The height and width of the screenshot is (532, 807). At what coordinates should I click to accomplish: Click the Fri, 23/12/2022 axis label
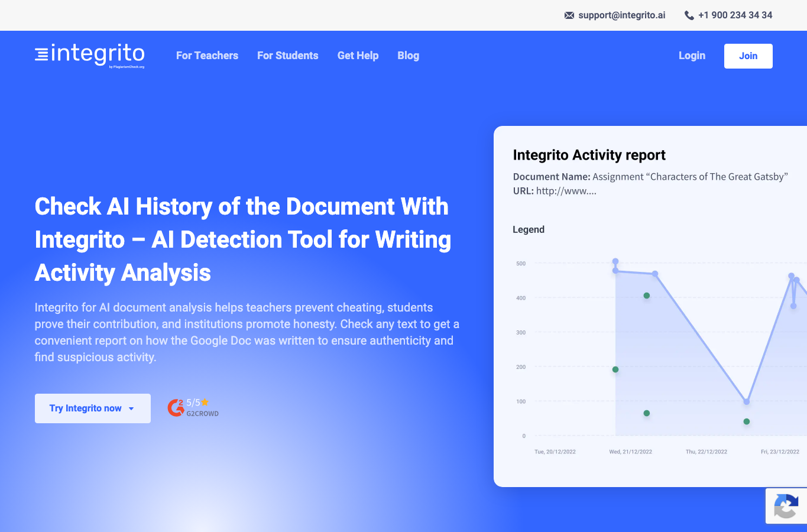pyautogui.click(x=780, y=452)
